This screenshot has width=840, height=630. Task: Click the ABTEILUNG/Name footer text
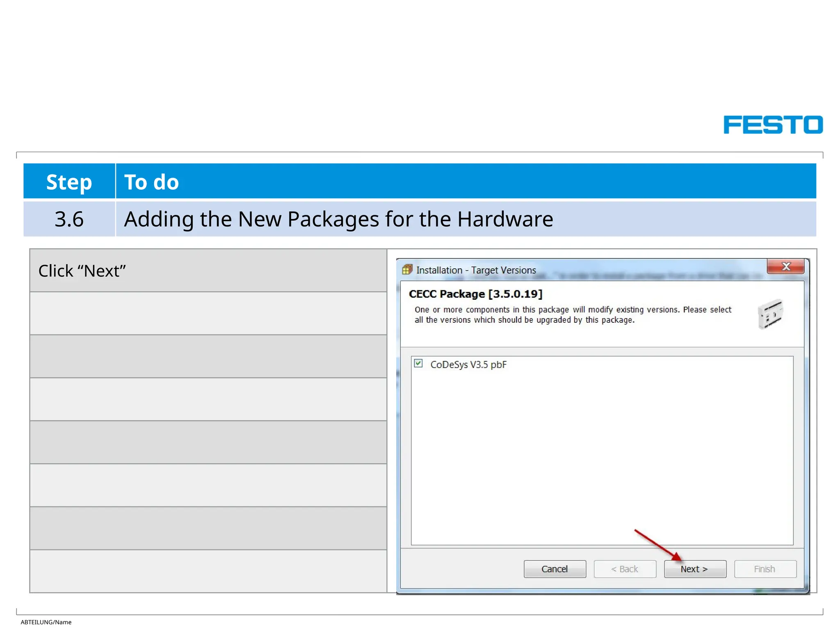click(46, 622)
